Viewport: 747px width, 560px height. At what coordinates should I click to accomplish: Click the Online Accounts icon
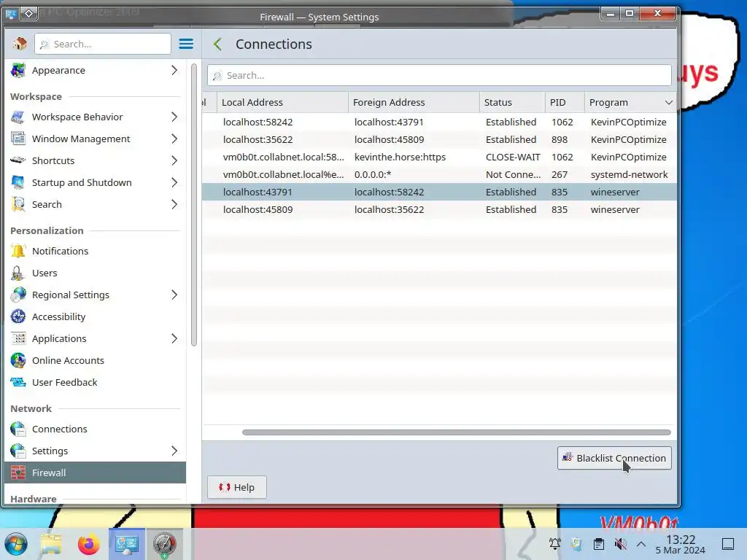(18, 360)
